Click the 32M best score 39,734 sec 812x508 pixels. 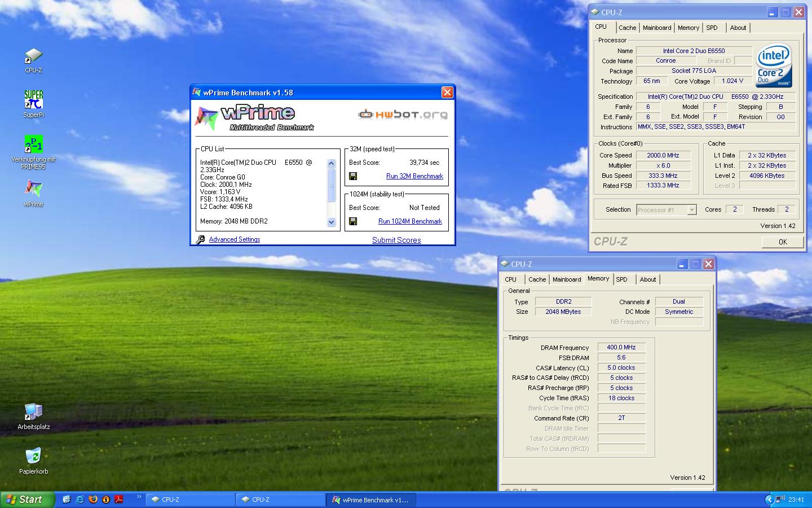tap(425, 163)
